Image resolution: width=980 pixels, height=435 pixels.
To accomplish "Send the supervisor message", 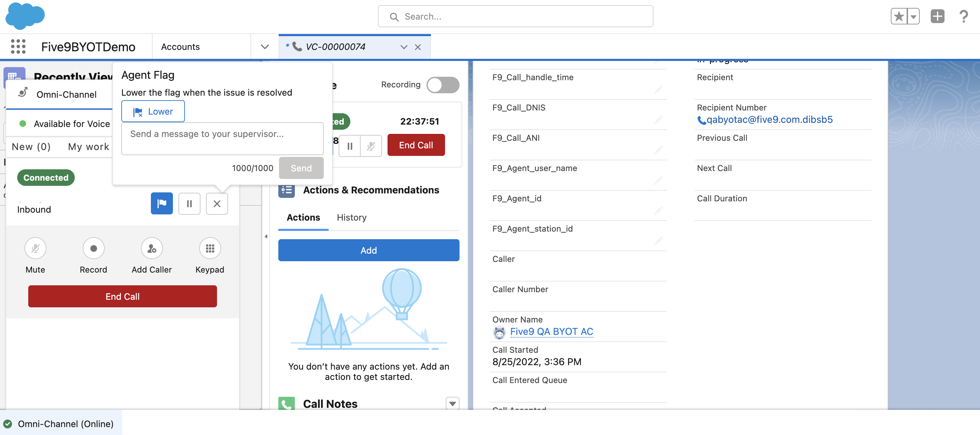I will 301,168.
